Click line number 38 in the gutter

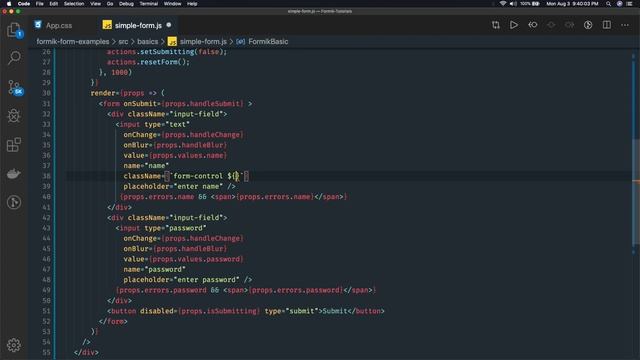pyautogui.click(x=46, y=176)
